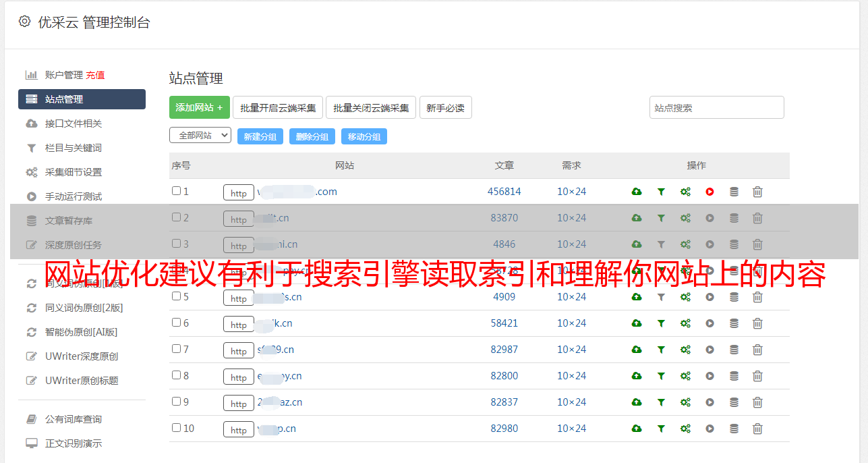Viewport: 868px width, 463px height.
Task: Click the red 充值 link
Action: click(95, 75)
